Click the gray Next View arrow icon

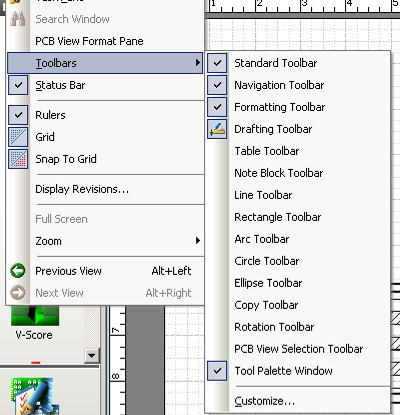[18, 293]
